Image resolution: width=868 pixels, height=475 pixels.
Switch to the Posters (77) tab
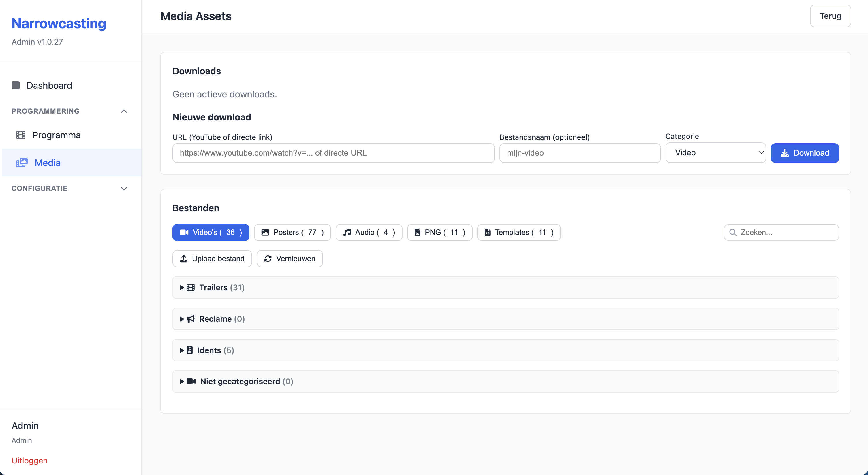(292, 232)
